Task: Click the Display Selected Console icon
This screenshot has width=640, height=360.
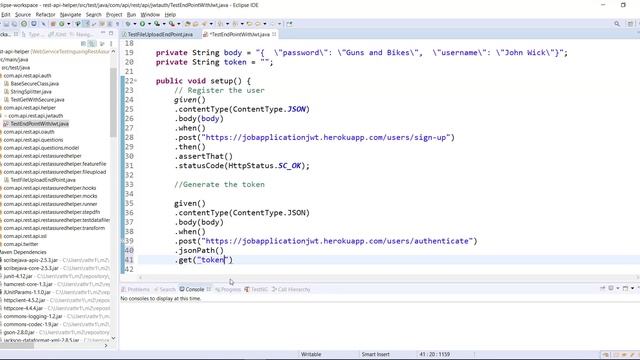Action: pyautogui.click(x=611, y=288)
